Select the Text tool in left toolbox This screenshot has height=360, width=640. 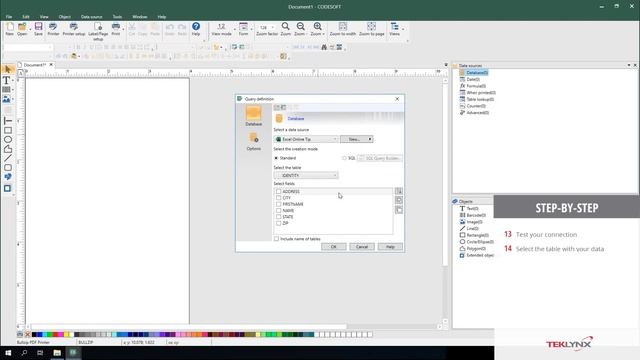(x=7, y=80)
